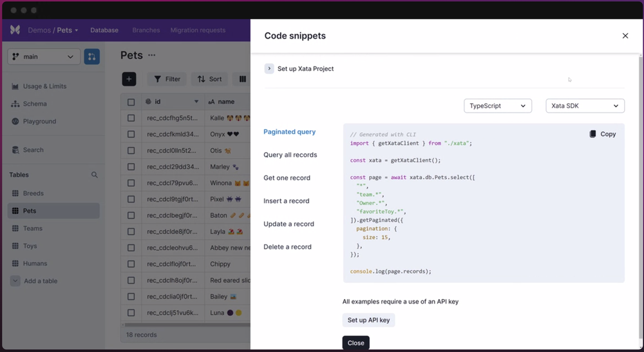Select the Query all records snippet
The width and height of the screenshot is (644, 352).
[290, 155]
